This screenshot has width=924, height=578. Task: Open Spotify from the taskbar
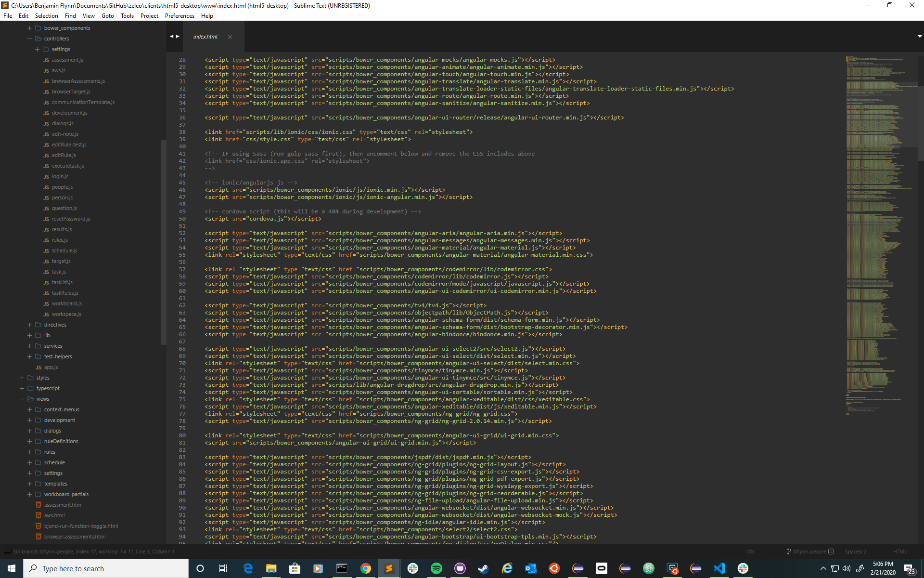click(x=436, y=568)
